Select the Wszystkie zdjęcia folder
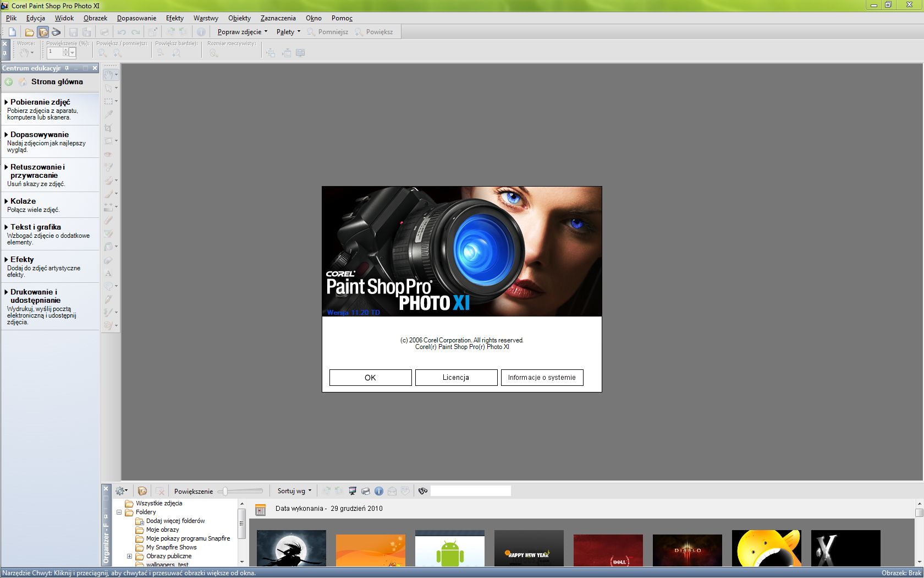The image size is (924, 578). point(158,503)
